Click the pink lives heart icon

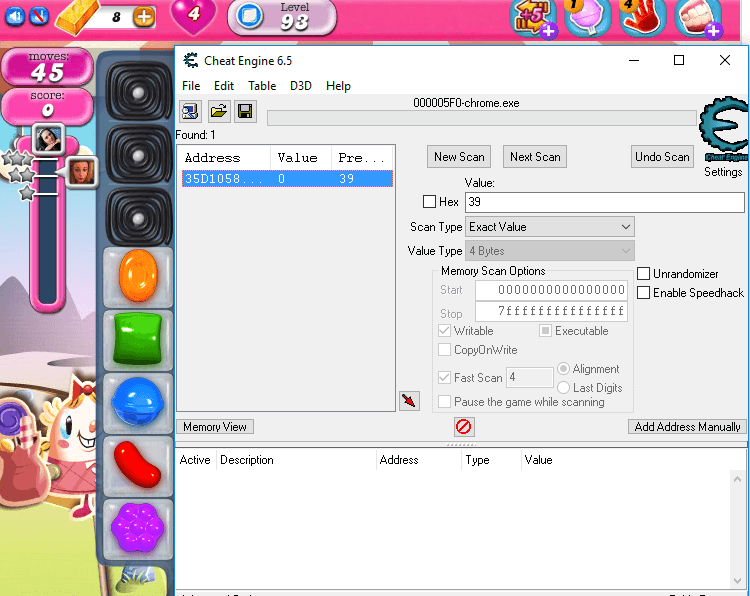tap(193, 16)
